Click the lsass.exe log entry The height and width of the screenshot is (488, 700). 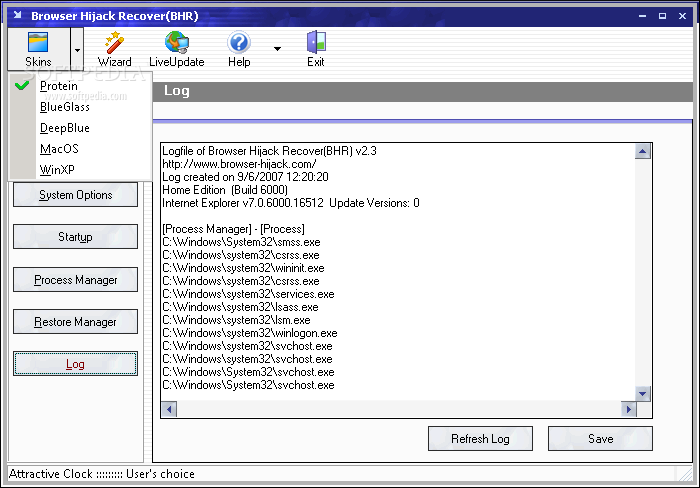[x=240, y=307]
